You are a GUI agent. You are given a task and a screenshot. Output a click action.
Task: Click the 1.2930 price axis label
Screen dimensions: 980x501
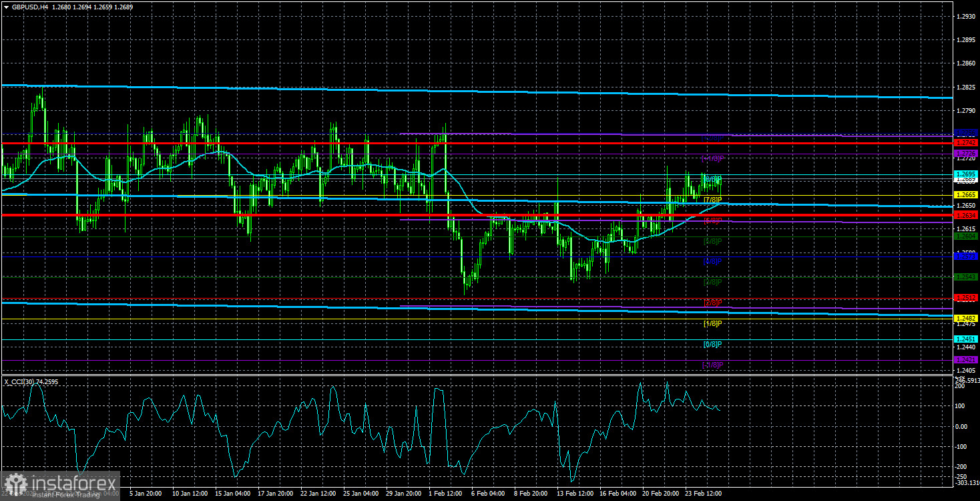tap(965, 15)
